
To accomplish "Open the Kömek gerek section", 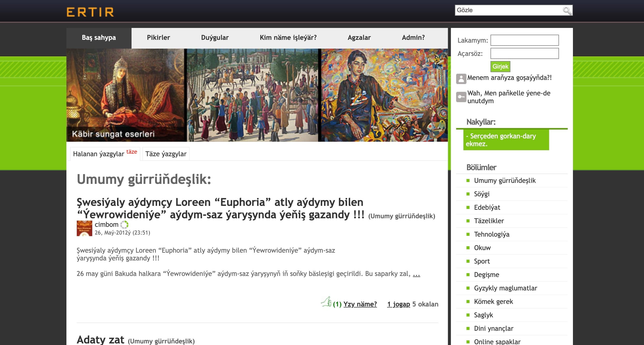I will [493, 302].
